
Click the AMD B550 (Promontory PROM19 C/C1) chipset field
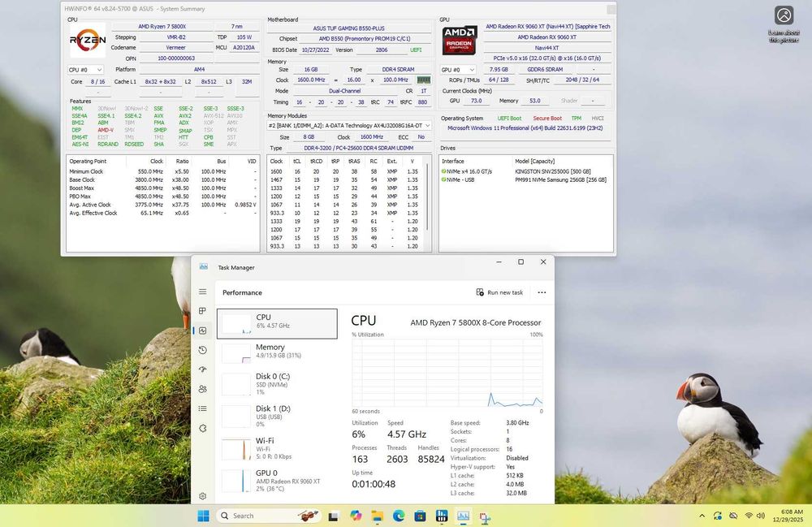point(365,38)
